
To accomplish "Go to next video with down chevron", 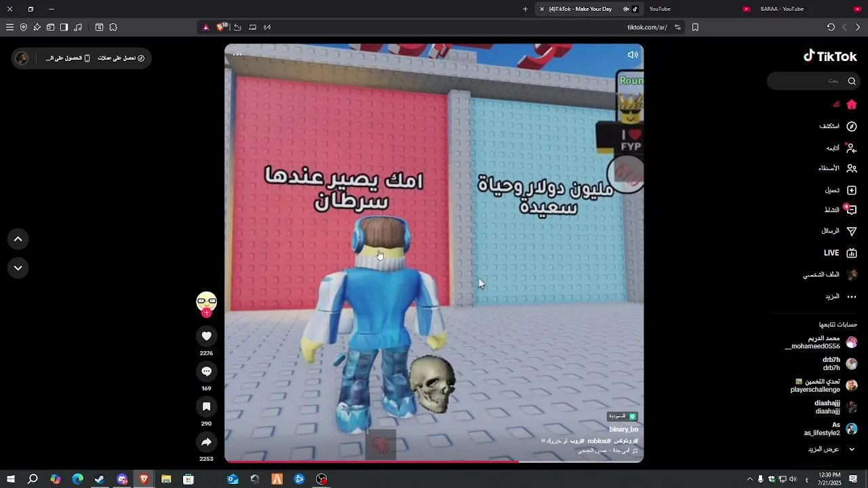I will (18, 268).
